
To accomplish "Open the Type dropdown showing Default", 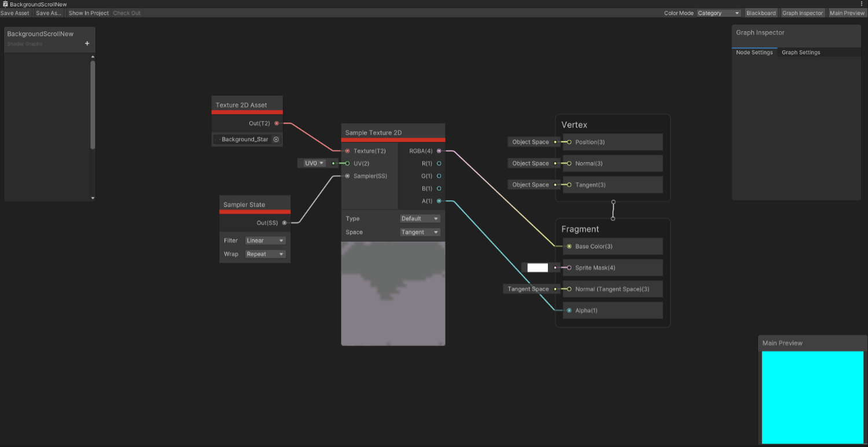I will click(420, 218).
